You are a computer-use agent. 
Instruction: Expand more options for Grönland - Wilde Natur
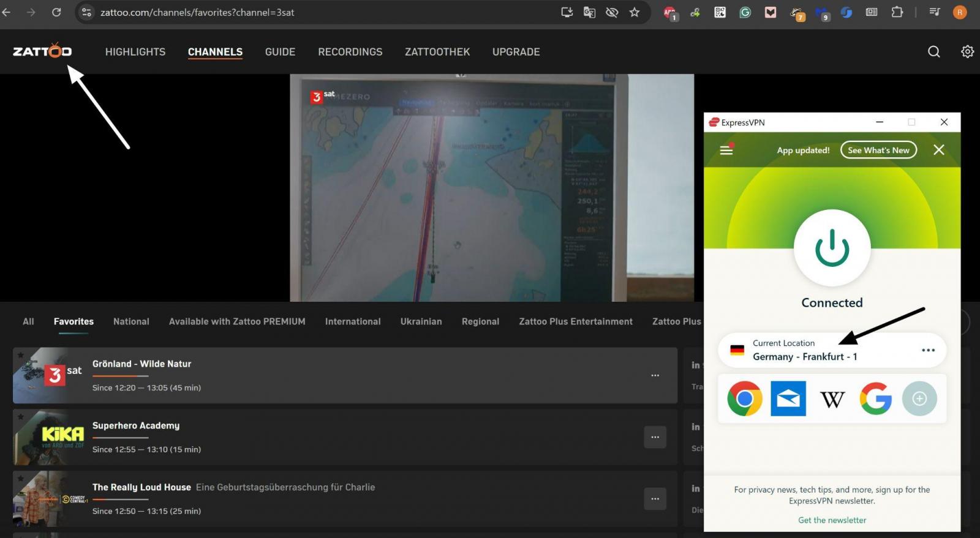pyautogui.click(x=655, y=375)
